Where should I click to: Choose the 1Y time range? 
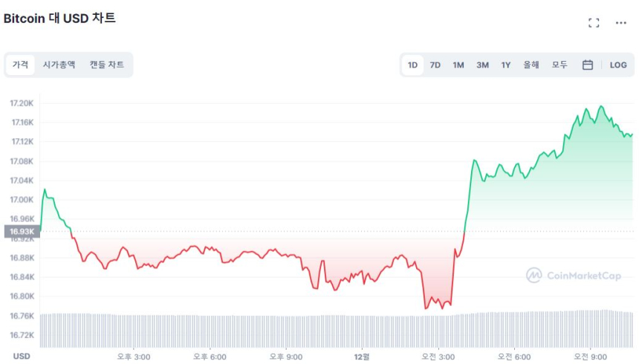point(505,65)
